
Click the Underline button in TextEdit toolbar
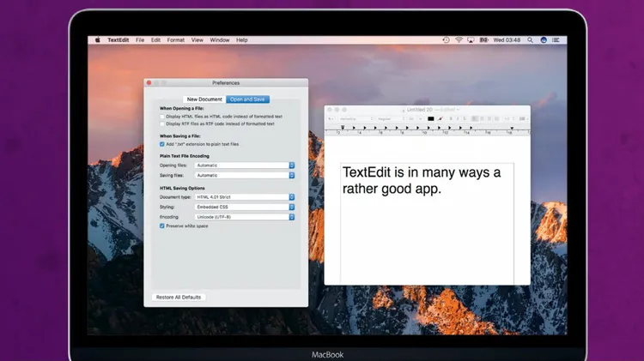coord(465,119)
